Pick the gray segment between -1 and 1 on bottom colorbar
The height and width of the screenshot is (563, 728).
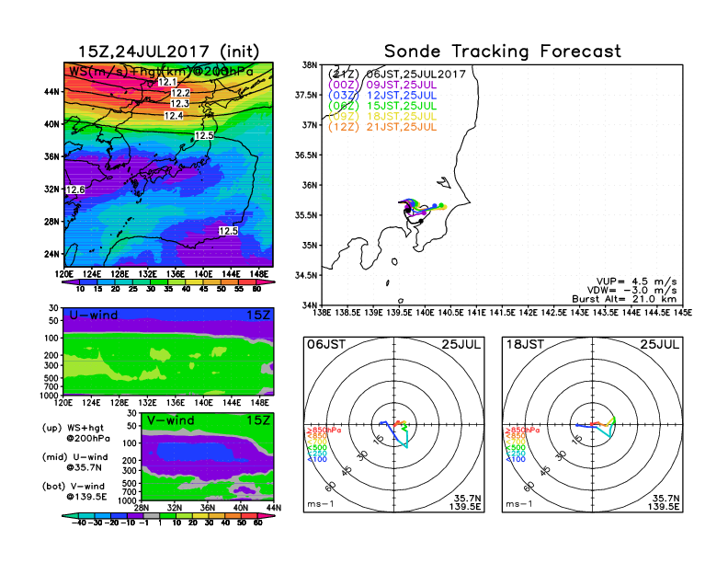[152, 515]
